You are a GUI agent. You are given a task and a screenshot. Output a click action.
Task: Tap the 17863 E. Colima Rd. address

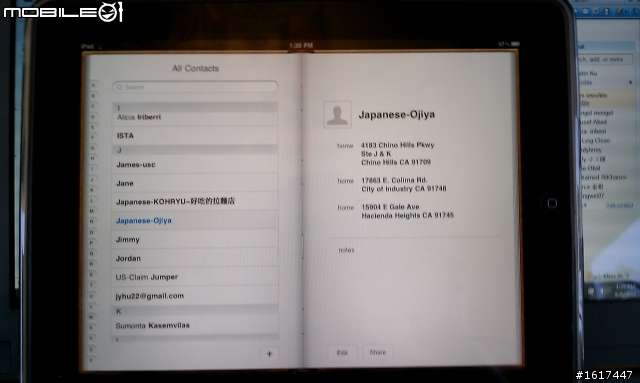tap(404, 184)
